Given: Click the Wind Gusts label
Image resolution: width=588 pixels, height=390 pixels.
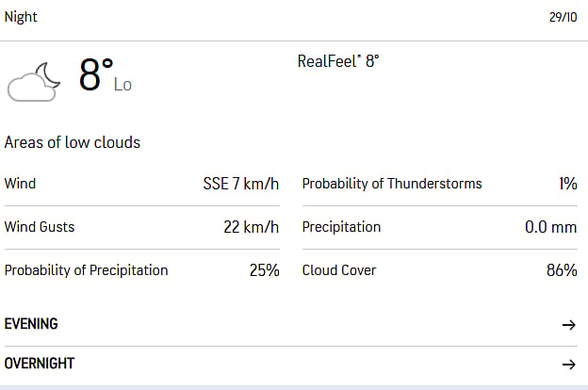Looking at the screenshot, I should [40, 227].
